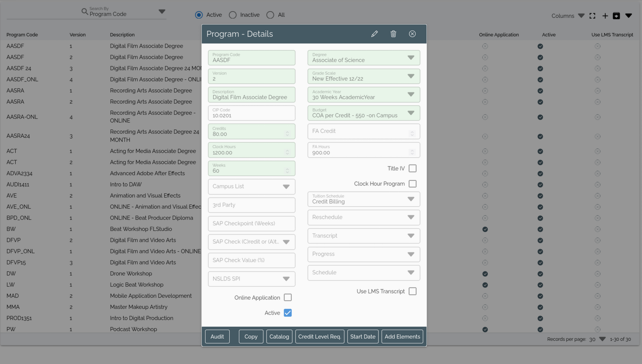Click the Audit button
Image resolution: width=642 pixels, height=364 pixels.
point(217,337)
